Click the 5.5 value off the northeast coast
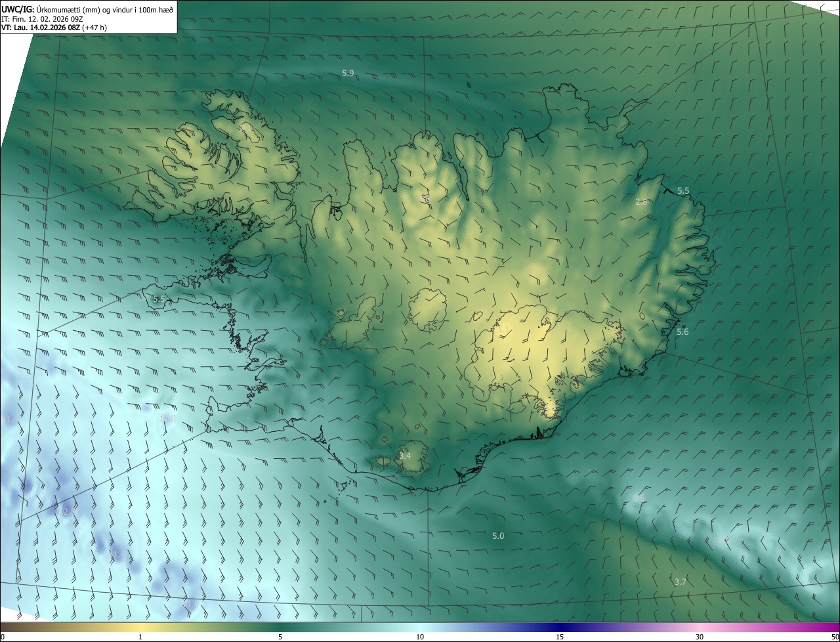This screenshot has width=840, height=642. click(683, 191)
